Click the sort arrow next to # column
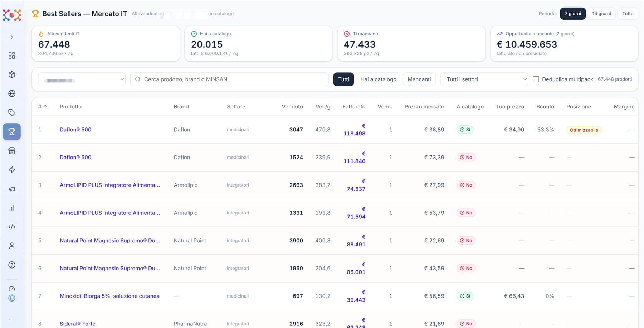Screen dimensions: 644x328 [x=45, y=107]
